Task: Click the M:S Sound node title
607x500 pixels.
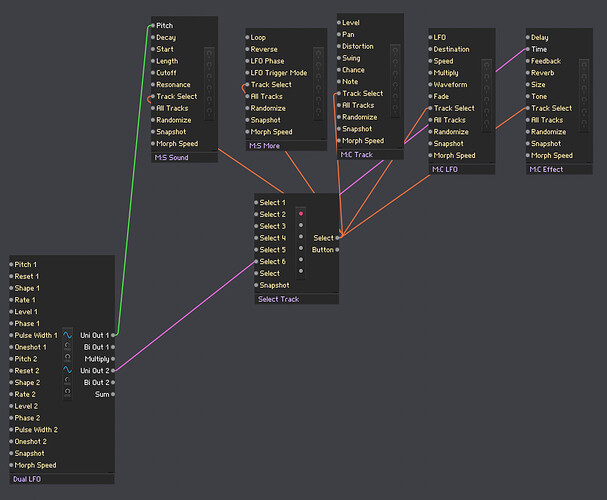Action: 171,158
